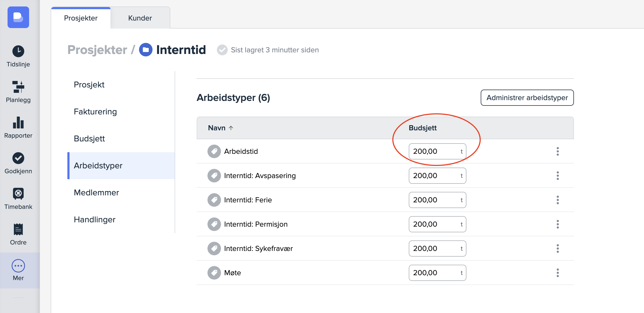Image resolution: width=644 pixels, height=313 pixels.
Task: Open the Timebank safe icon
Action: click(18, 194)
